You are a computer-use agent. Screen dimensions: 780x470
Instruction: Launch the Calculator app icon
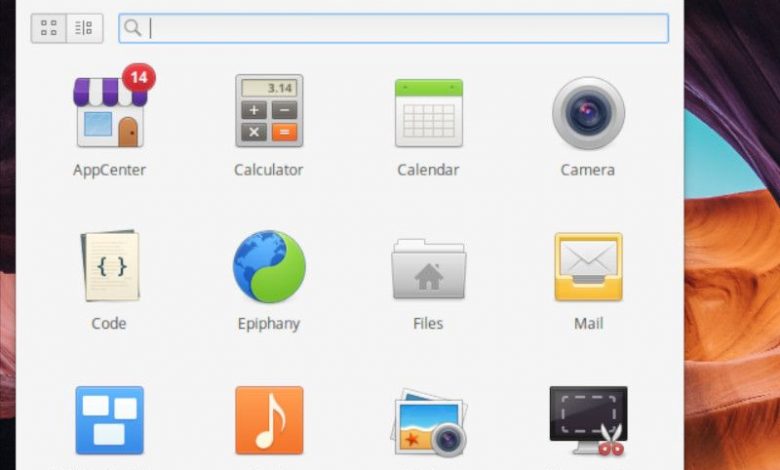pyautogui.click(x=269, y=111)
